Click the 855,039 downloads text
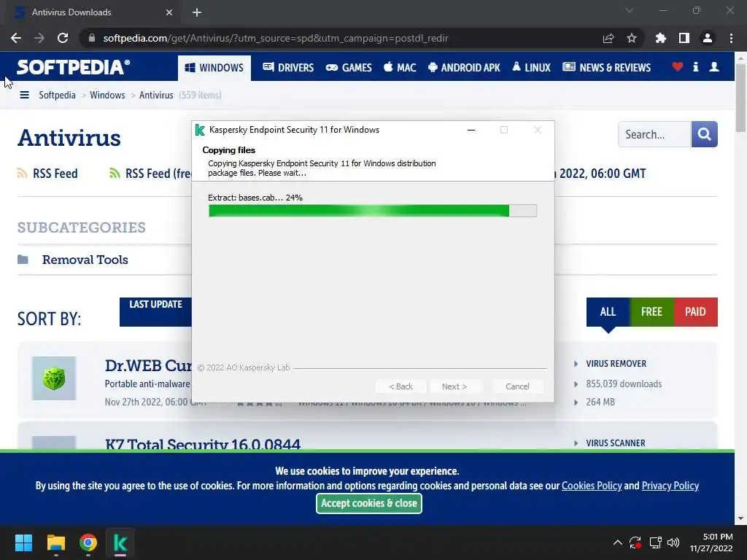Screen dimensions: 747x560 click(x=624, y=384)
